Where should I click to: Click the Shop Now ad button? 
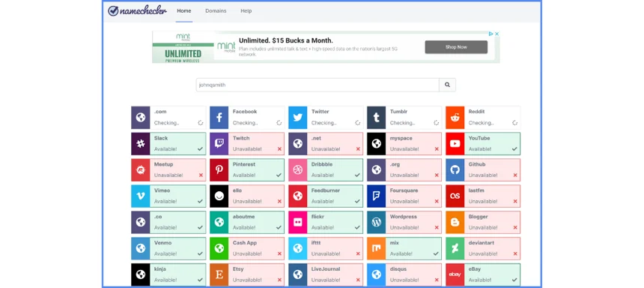(x=456, y=47)
